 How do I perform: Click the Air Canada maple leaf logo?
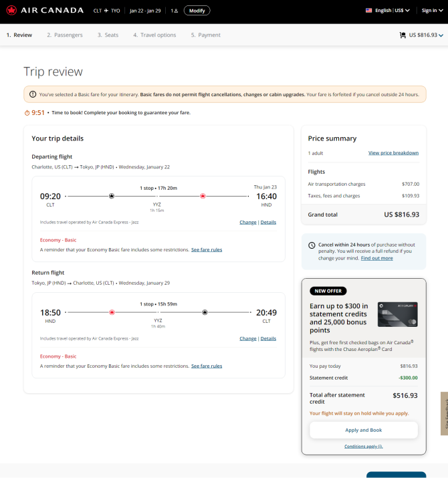(x=11, y=11)
